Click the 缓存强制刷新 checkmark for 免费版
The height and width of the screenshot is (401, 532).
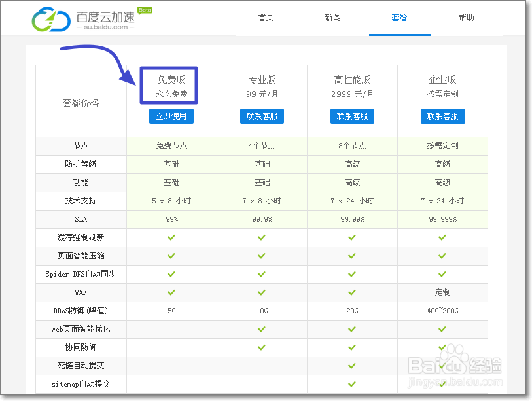pos(171,237)
